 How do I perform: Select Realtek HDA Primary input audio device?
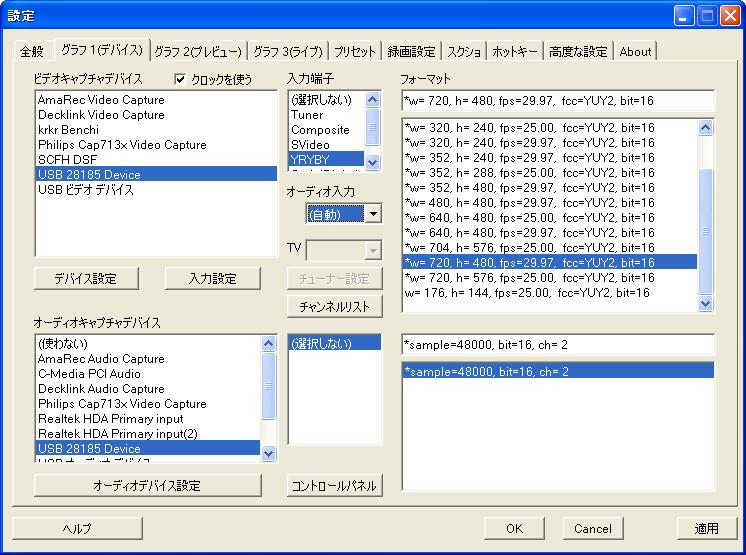coord(111,419)
